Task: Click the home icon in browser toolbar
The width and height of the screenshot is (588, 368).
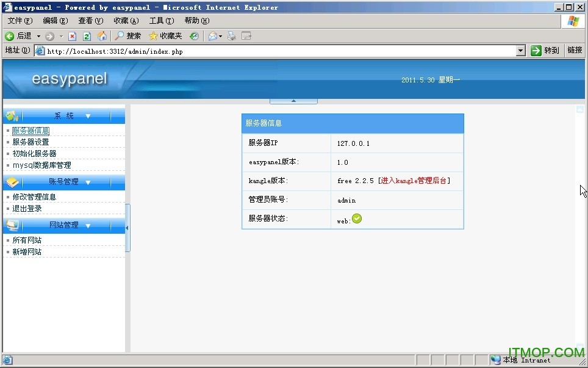Action: pyautogui.click(x=102, y=35)
